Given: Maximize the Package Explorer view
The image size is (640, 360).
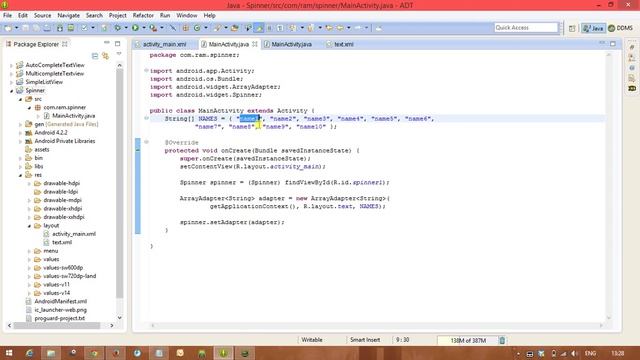Looking at the screenshot, I should (118, 43).
